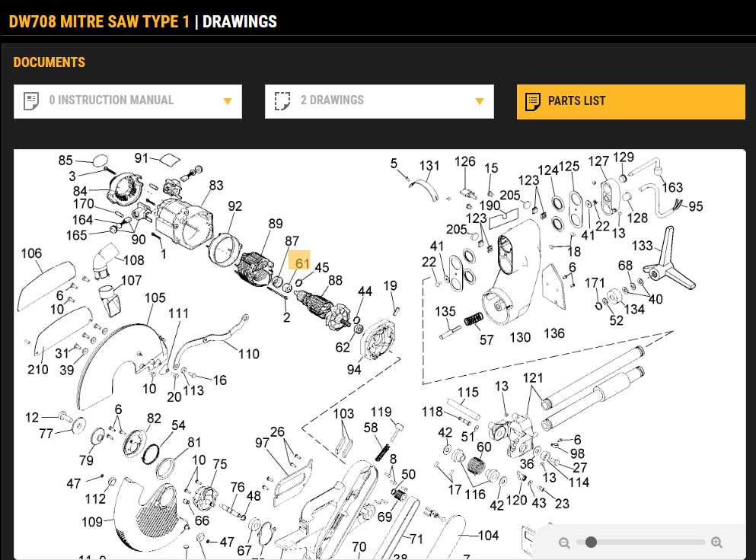Click part number 163 label
Image resolution: width=756 pixels, height=560 pixels.
coord(672,187)
